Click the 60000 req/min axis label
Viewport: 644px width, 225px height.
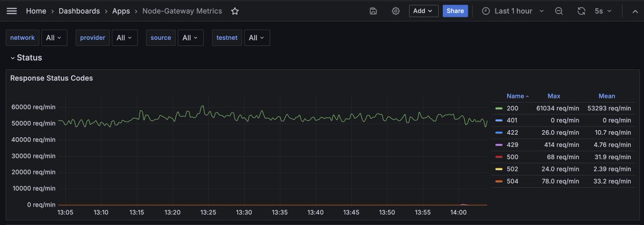pyautogui.click(x=33, y=107)
